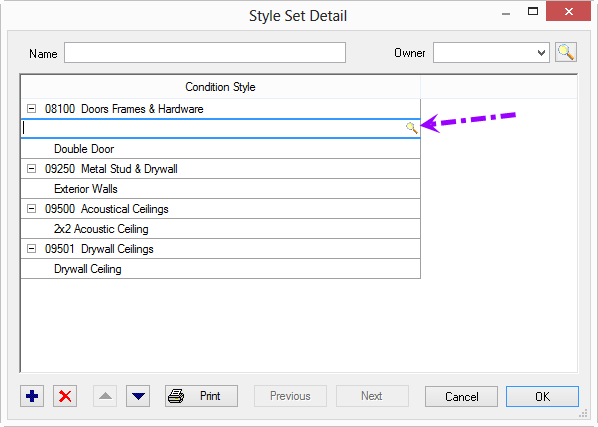
Task: Select the Double Door row
Action: (x=220, y=149)
